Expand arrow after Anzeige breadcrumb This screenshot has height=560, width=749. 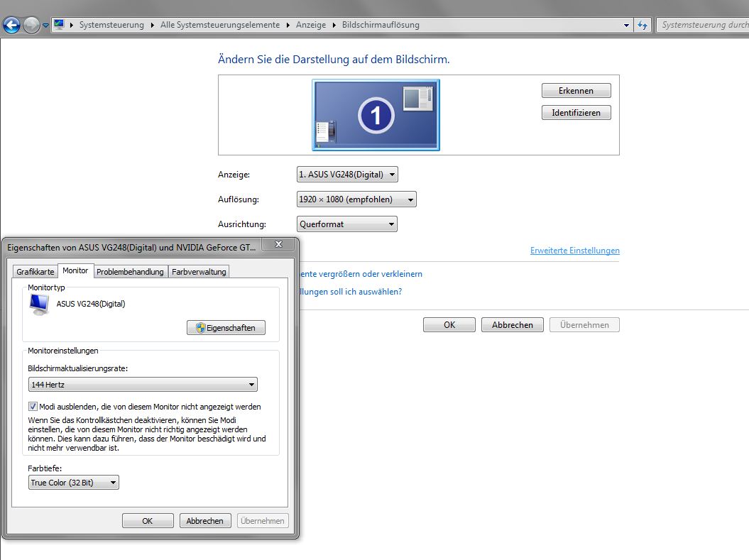tap(334, 26)
